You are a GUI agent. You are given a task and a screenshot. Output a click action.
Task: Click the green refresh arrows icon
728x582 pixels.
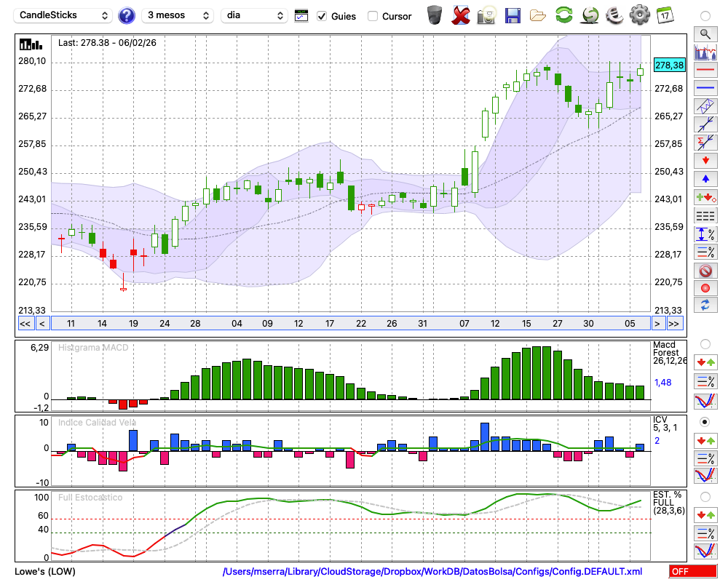[563, 15]
